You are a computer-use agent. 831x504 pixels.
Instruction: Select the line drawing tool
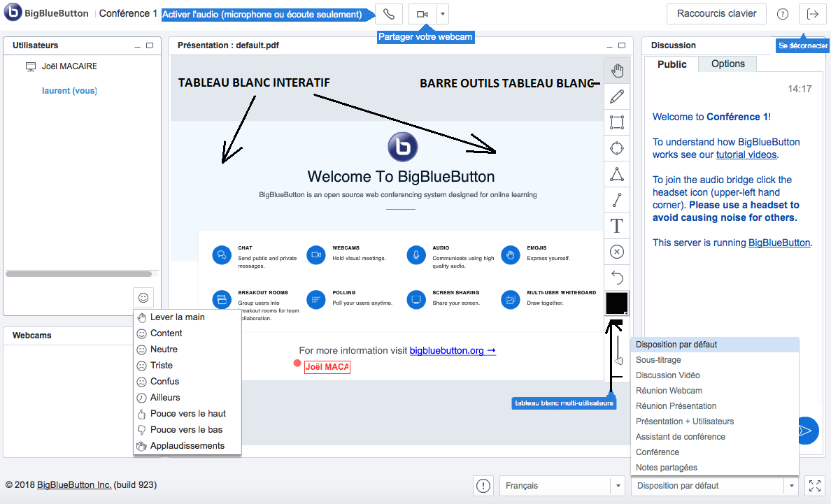[617, 200]
